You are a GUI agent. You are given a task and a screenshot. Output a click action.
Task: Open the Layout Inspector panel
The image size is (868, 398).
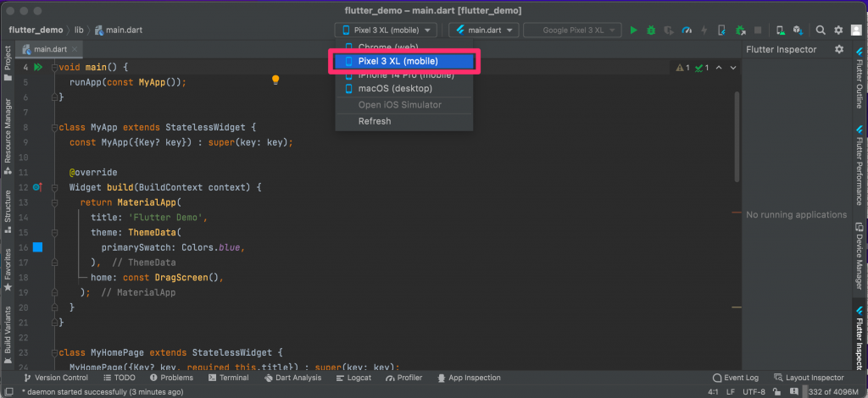pos(810,378)
